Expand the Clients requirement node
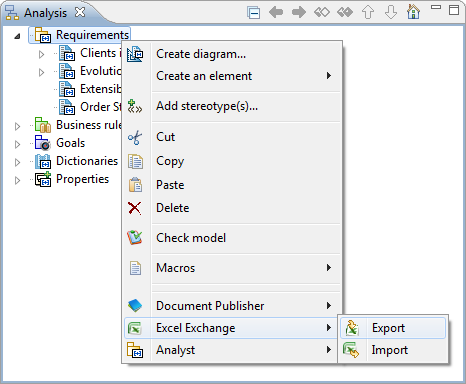Screen dimensions: 466x384 click(41, 54)
